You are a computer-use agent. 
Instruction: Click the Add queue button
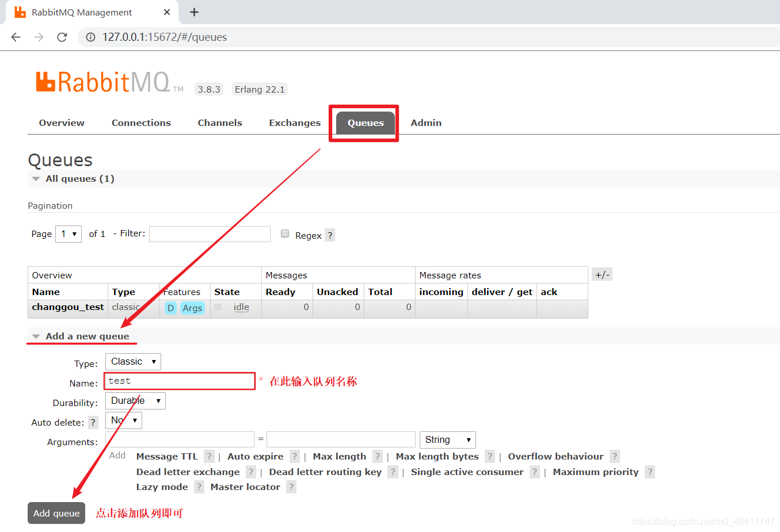(x=56, y=513)
